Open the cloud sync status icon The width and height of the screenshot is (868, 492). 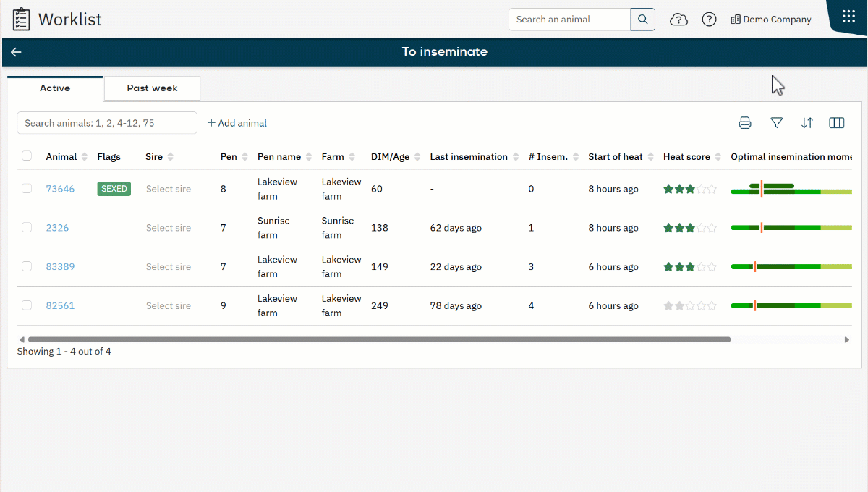[678, 20]
